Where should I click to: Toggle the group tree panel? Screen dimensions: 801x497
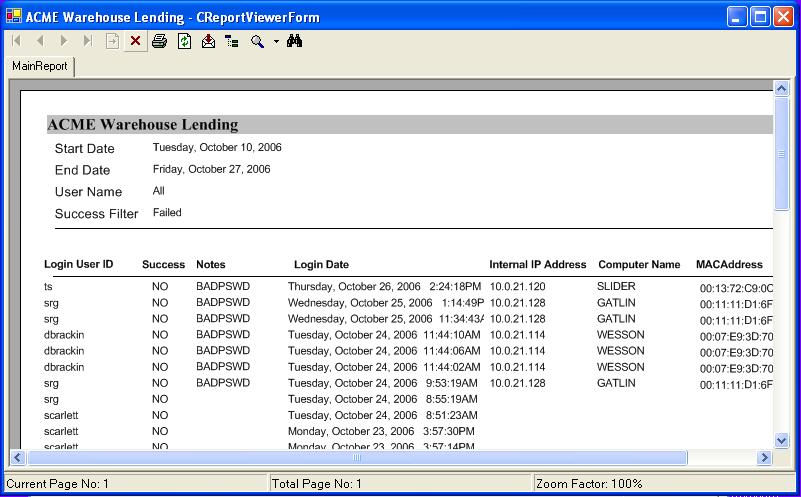232,41
